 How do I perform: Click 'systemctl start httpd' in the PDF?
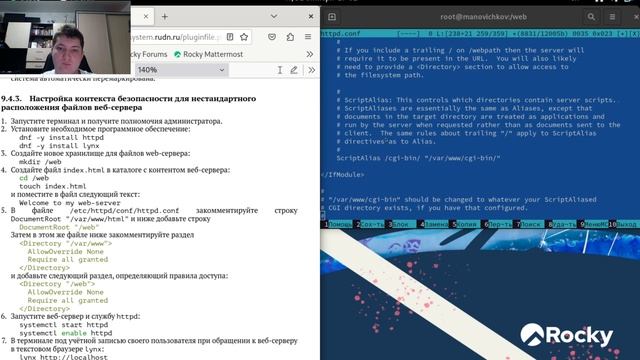pyautogui.click(x=64, y=325)
